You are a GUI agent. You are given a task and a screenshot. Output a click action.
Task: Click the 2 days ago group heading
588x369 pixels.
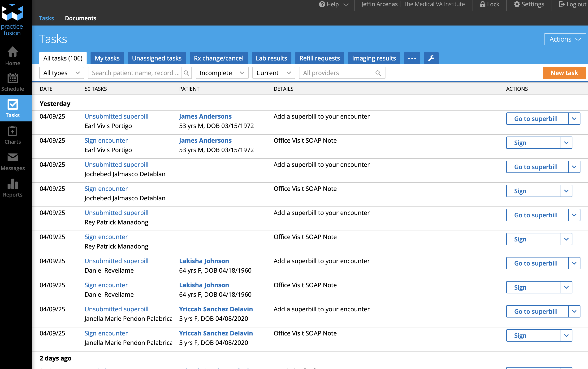[55, 358]
